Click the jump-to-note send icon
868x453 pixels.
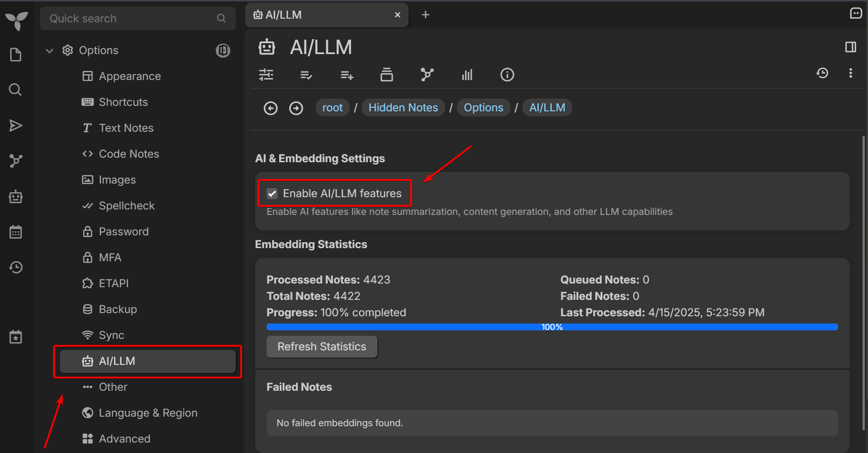coord(16,125)
